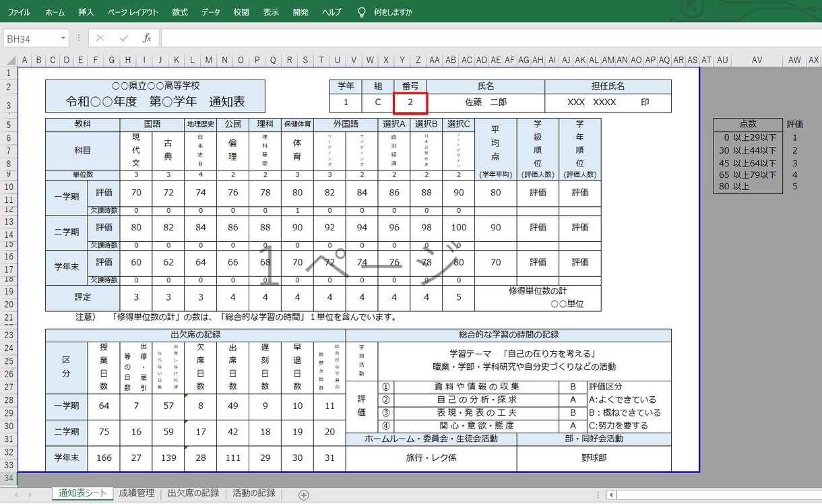The width and height of the screenshot is (822, 504).
Task: Click the 資料や情報の収集 evaluation row
Action: 477,387
